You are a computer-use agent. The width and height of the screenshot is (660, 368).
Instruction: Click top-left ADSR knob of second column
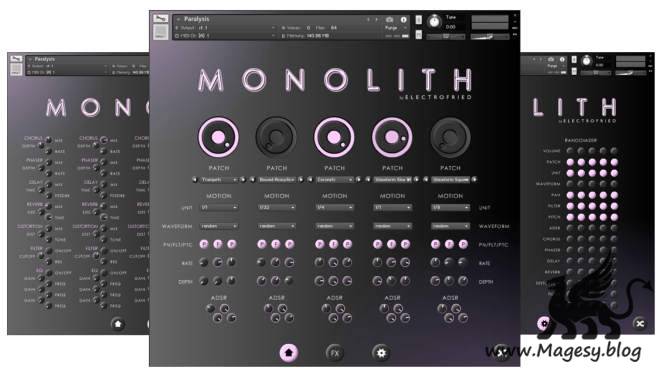pos(268,308)
